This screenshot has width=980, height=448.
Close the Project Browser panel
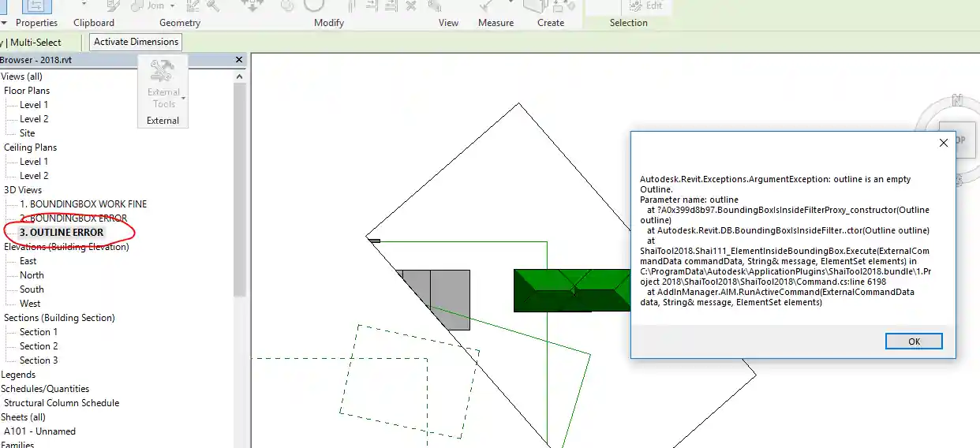click(240, 60)
